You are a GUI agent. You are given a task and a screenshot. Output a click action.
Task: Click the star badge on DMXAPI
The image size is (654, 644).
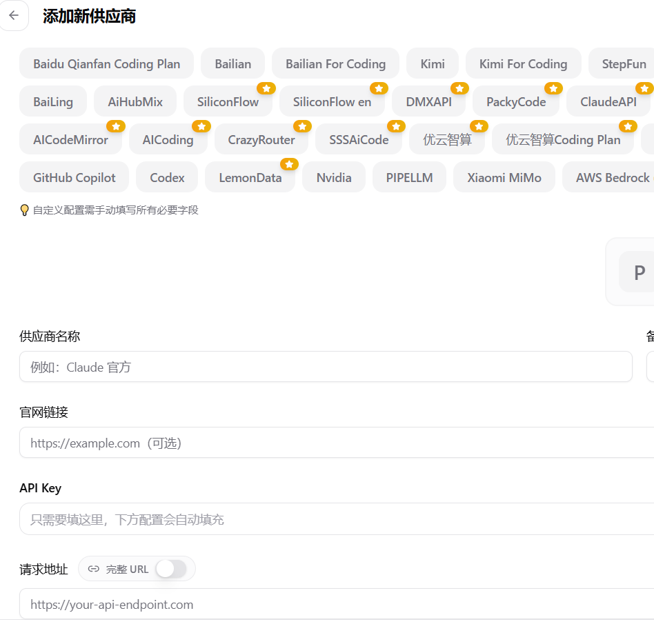459,88
